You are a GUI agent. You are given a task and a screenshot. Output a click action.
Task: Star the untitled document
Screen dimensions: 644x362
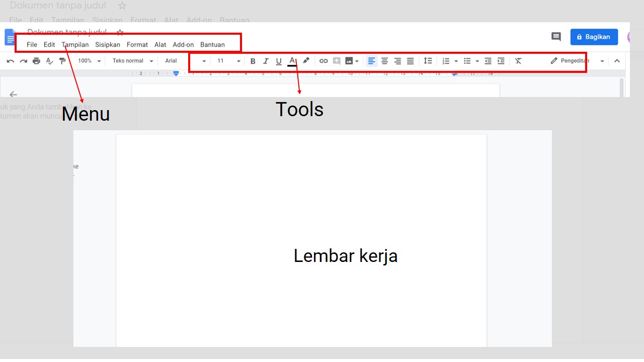coord(120,32)
